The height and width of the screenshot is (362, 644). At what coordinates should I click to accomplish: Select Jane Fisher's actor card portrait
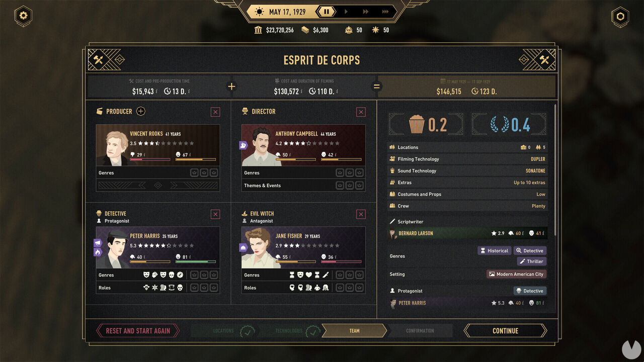coord(257,247)
